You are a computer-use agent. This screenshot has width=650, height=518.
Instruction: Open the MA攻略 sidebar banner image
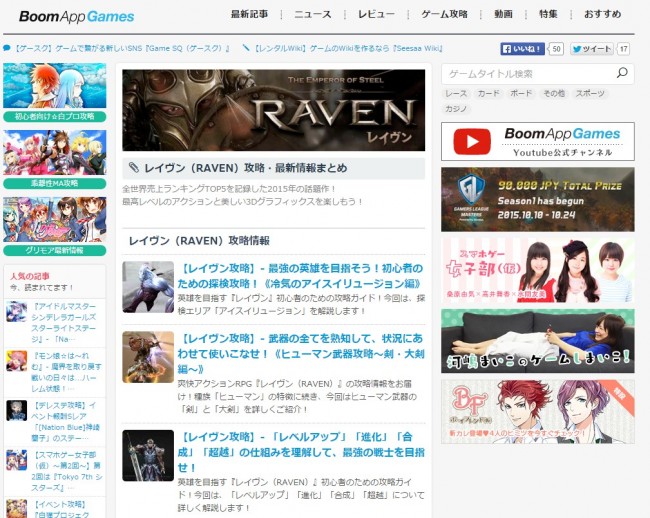coord(55,152)
